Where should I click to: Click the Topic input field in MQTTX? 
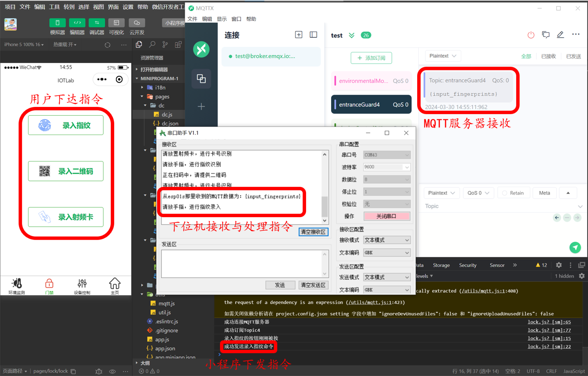(499, 206)
